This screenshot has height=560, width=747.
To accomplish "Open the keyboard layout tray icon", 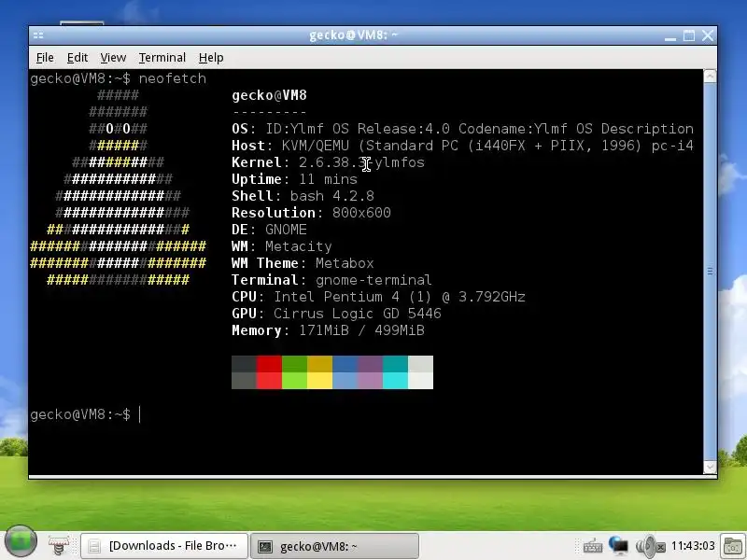I will (593, 546).
